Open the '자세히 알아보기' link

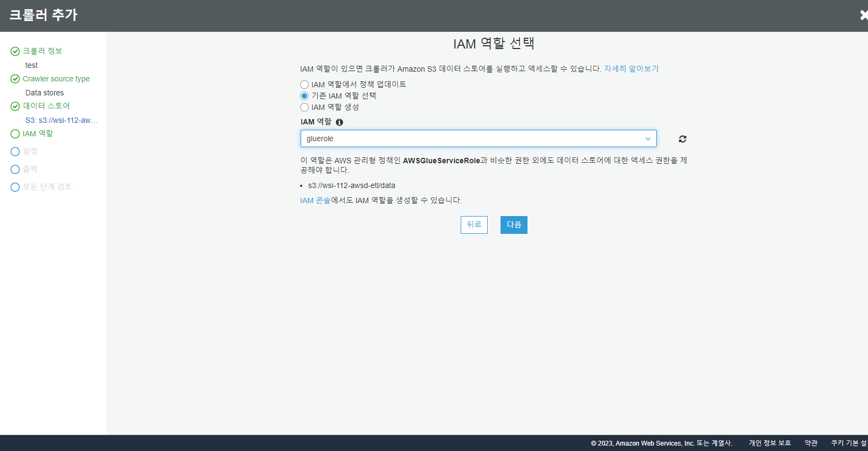pyautogui.click(x=631, y=68)
